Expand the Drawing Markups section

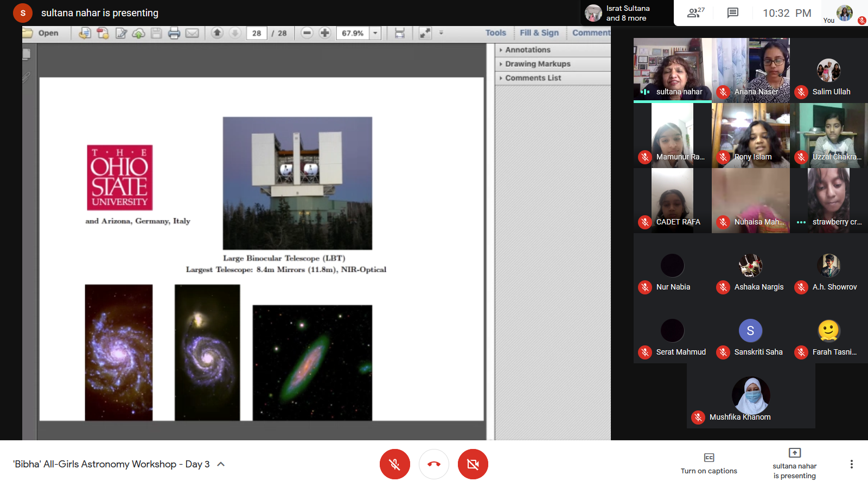pyautogui.click(x=537, y=64)
